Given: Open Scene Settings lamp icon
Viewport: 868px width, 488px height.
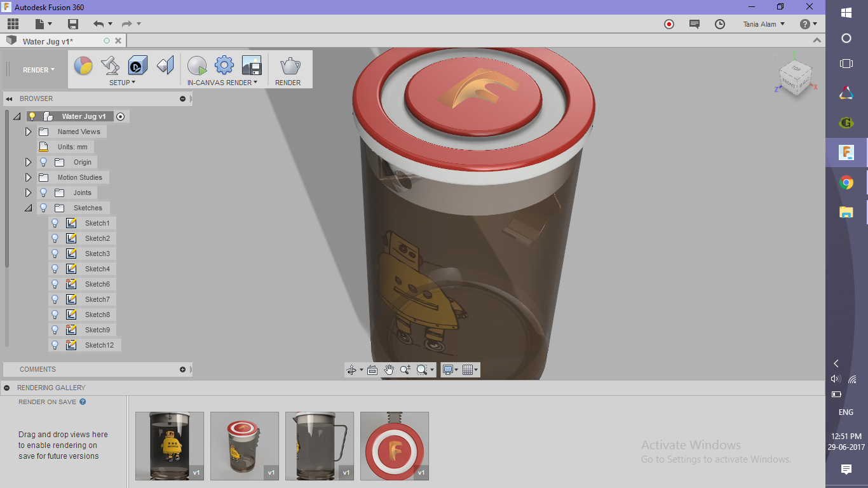Looking at the screenshot, I should pos(110,65).
